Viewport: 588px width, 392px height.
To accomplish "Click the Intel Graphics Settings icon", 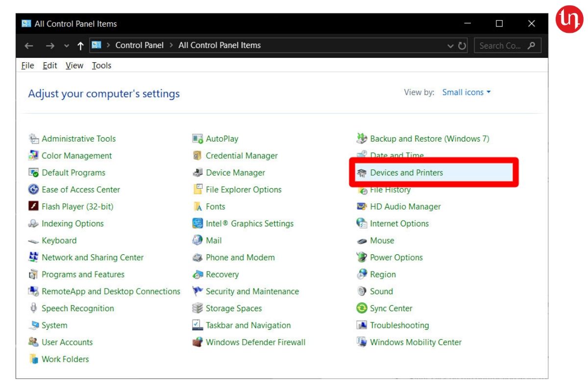I will [x=197, y=223].
